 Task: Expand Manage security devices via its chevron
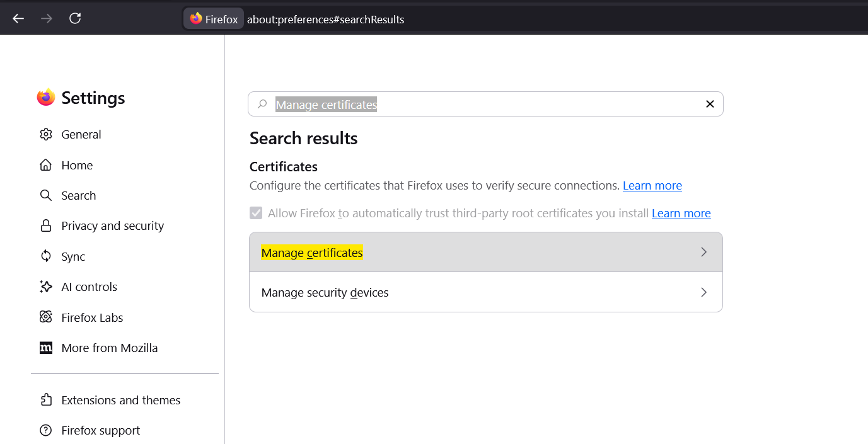point(704,292)
